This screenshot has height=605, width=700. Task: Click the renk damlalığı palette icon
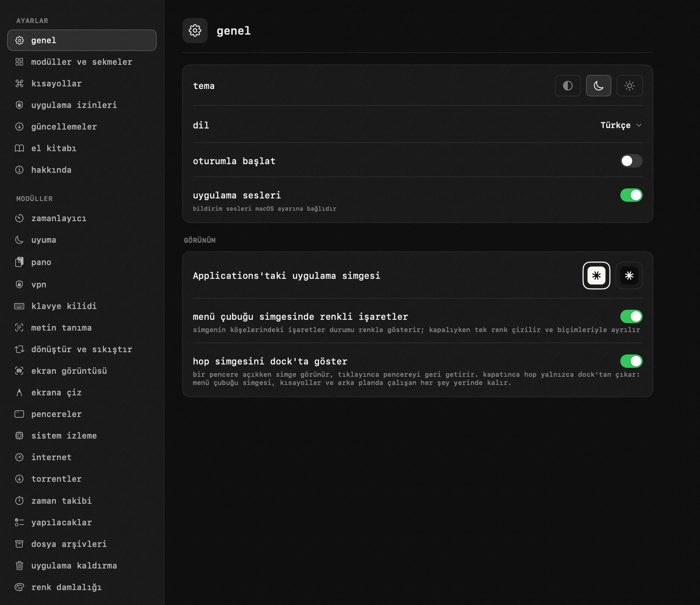(x=19, y=587)
